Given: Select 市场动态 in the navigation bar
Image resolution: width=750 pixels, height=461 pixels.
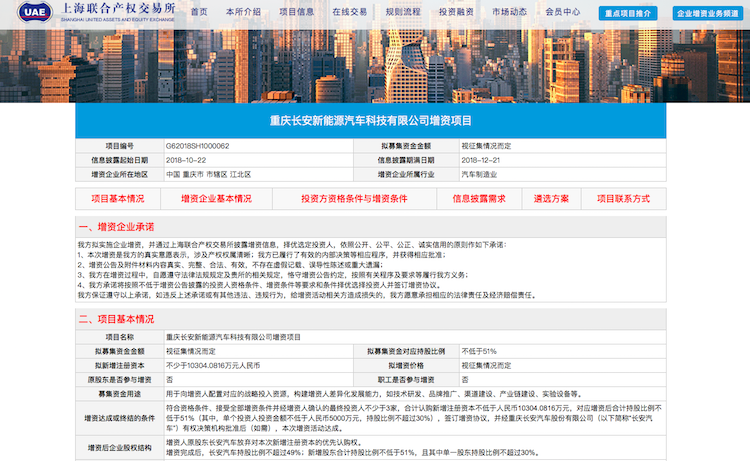Looking at the screenshot, I should (509, 12).
